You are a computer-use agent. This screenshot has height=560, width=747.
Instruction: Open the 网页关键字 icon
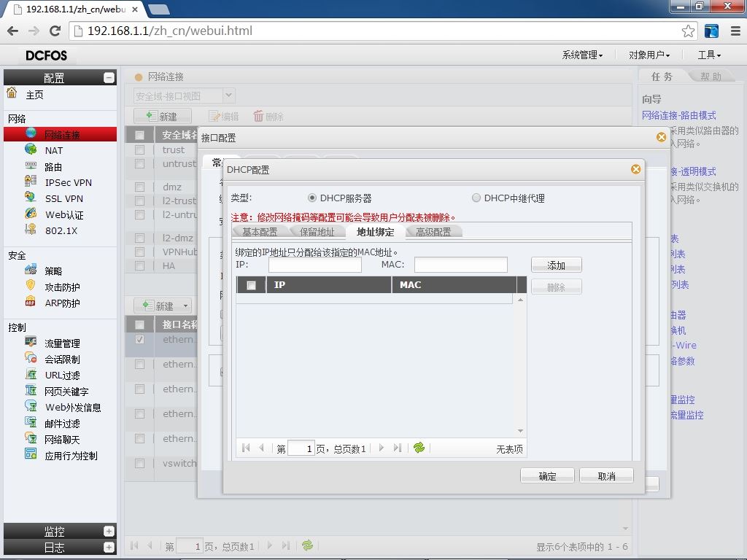pyautogui.click(x=31, y=391)
